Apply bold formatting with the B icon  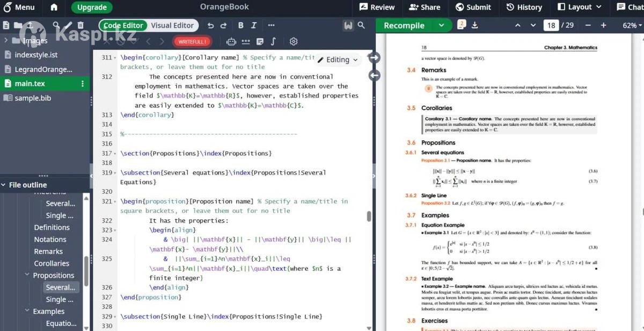[240, 25]
